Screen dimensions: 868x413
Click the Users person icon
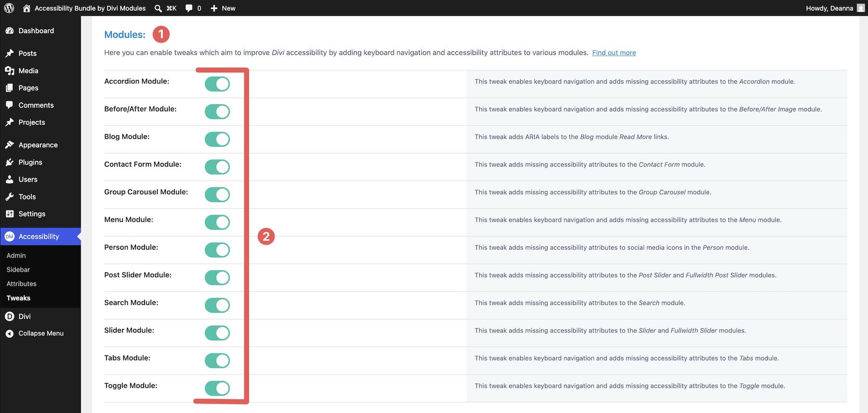[10, 179]
